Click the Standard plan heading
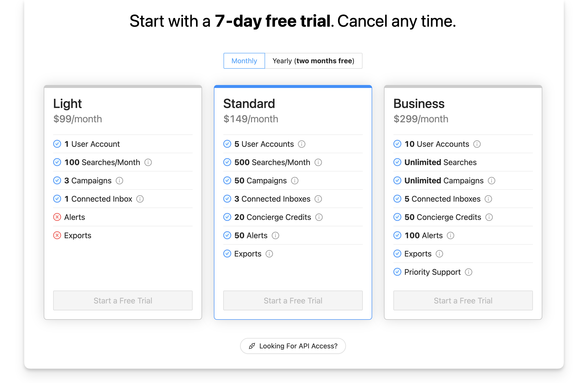Image resolution: width=588 pixels, height=383 pixels. coord(249,104)
